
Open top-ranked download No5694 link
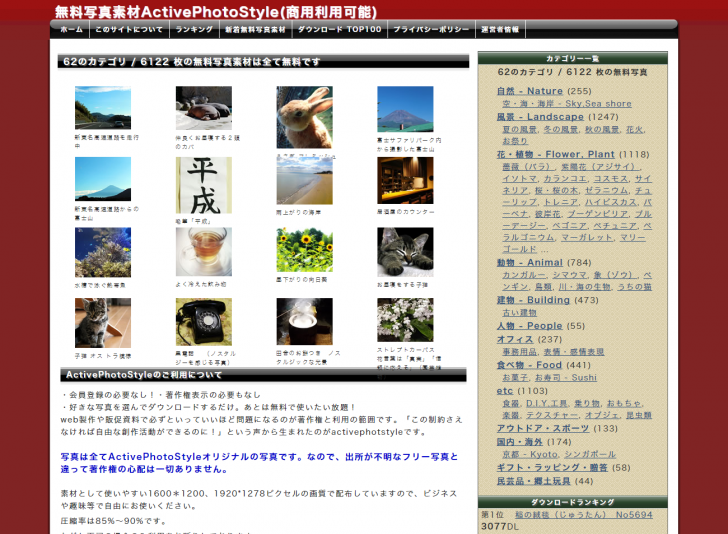tap(584, 515)
